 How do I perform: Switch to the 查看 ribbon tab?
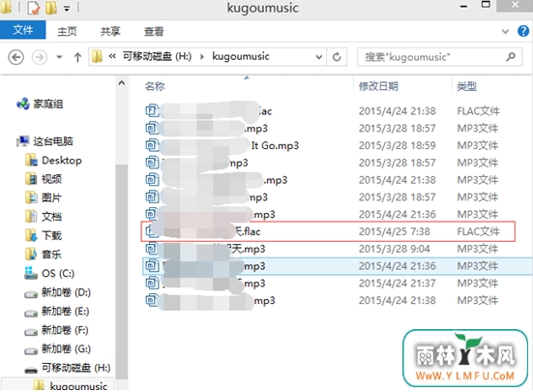tap(154, 31)
